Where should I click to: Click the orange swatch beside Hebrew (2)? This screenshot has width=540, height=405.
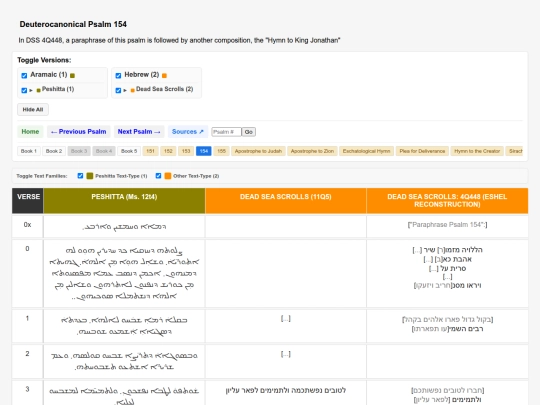tap(164, 75)
